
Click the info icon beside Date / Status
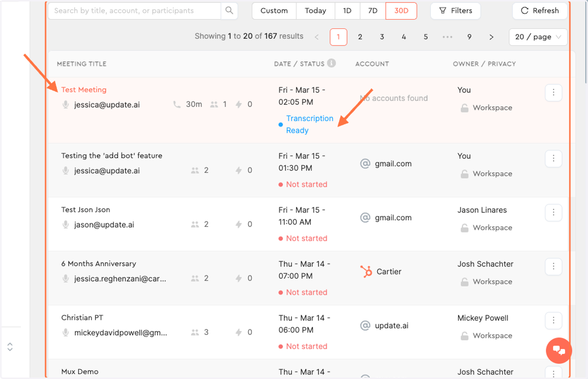click(332, 63)
